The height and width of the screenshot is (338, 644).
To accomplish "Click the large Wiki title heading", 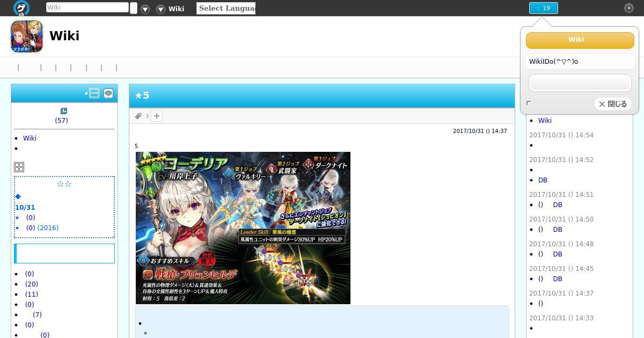I will pyautogui.click(x=64, y=36).
